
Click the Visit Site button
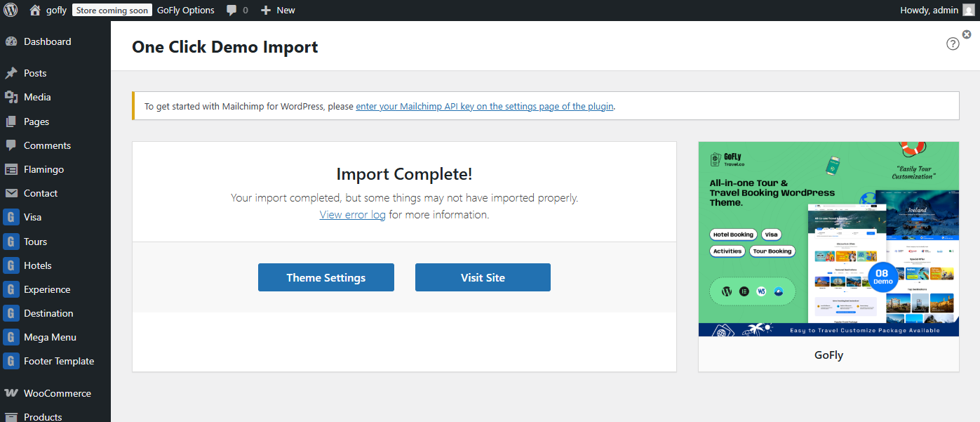click(x=483, y=277)
